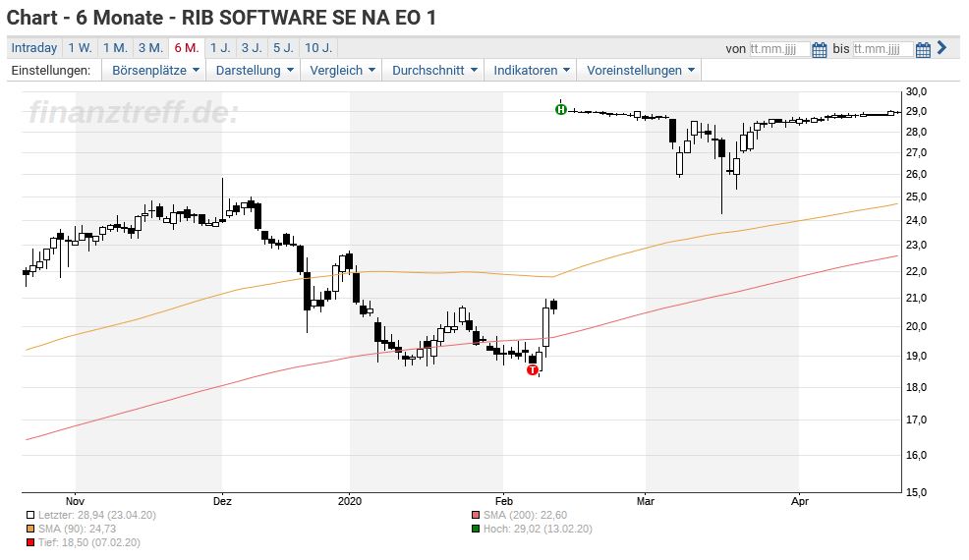Click the 30,0 y-axis value
The image size is (969, 560).
pos(917,91)
